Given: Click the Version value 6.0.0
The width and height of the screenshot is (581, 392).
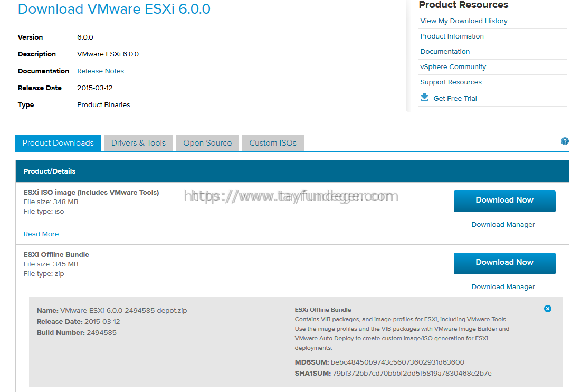Looking at the screenshot, I should pos(85,37).
